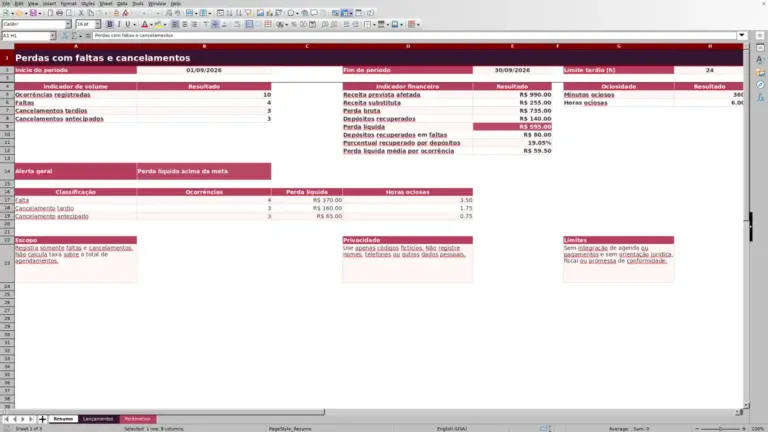Toggle Center horizontally alignment
The height and width of the screenshot is (432, 768).
[185, 24]
